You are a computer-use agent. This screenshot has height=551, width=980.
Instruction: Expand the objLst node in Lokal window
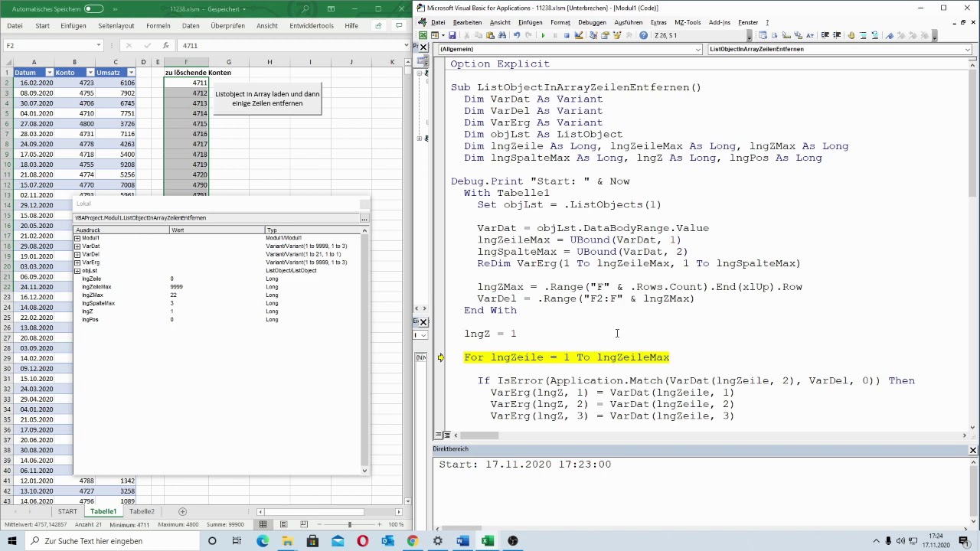[77, 271]
